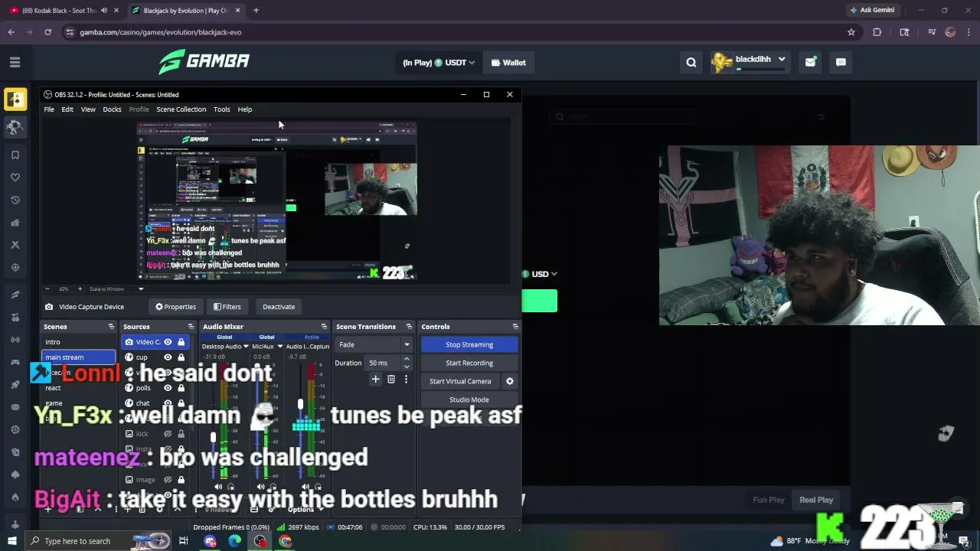Open source Properties in OBS toolbar
The width and height of the screenshot is (980, 551).
pos(175,307)
